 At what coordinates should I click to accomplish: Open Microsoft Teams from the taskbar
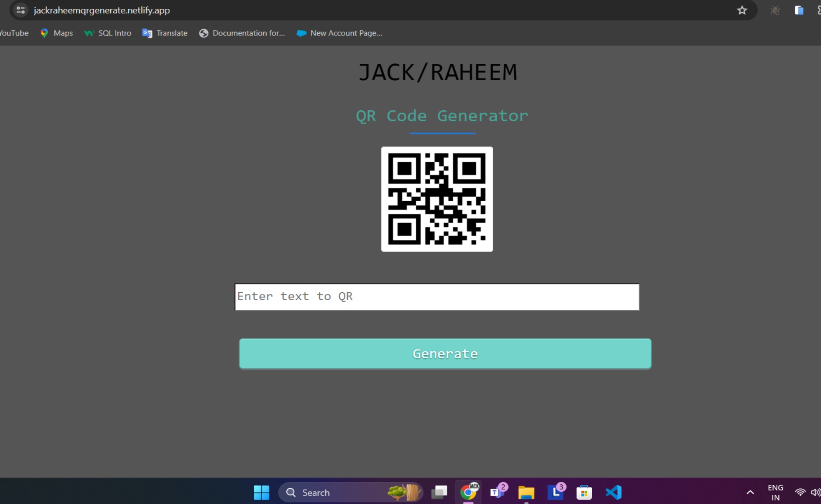point(497,493)
